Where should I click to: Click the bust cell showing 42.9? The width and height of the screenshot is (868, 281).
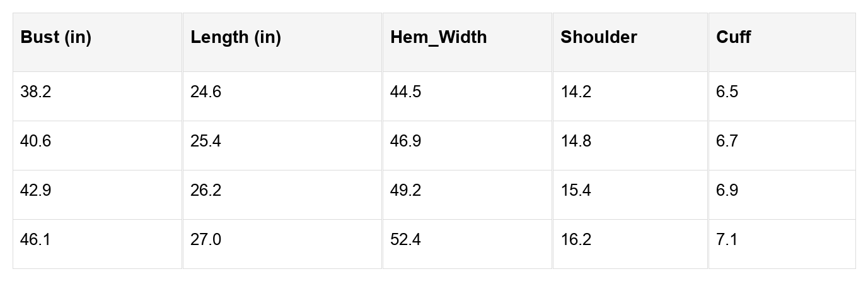[x=36, y=191]
